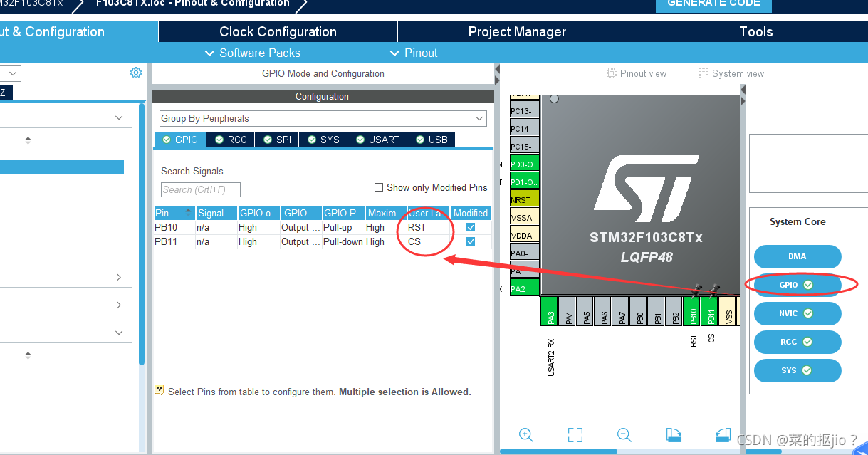Click pin PA3 on the chip
The image size is (868, 455).
550,312
